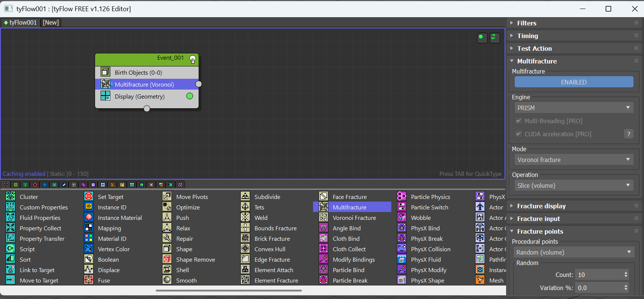Click the Event_001 bottom output connector
The width and height of the screenshot is (644, 299).
[147, 109]
